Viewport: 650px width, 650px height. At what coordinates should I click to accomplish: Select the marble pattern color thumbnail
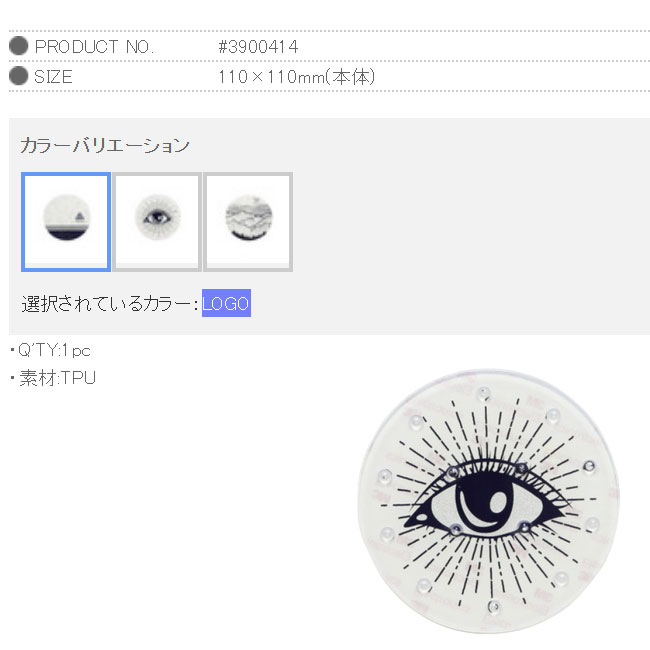pos(248,222)
